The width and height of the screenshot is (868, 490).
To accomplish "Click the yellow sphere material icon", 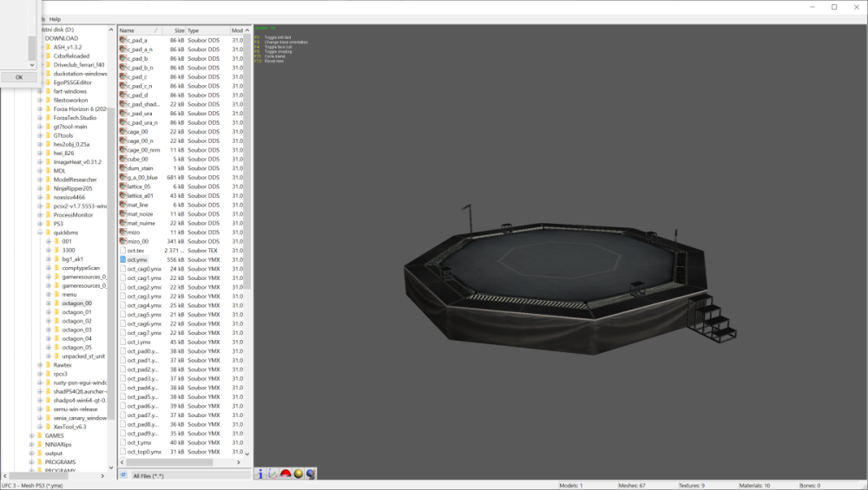I will coord(299,474).
